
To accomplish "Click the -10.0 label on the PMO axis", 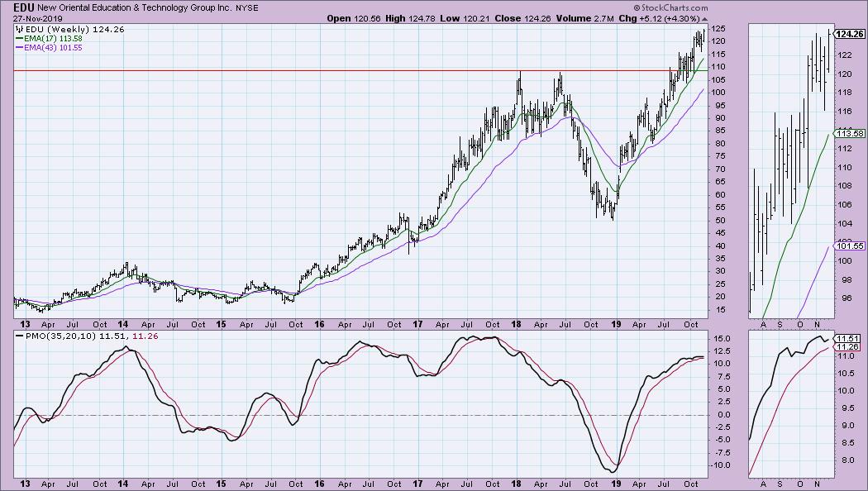I will click(720, 465).
